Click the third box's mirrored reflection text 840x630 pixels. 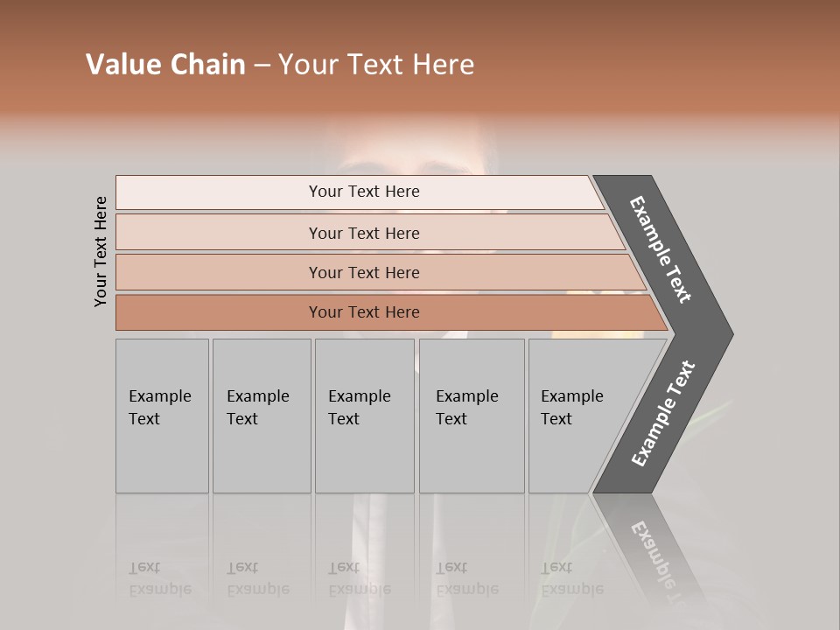coord(360,578)
